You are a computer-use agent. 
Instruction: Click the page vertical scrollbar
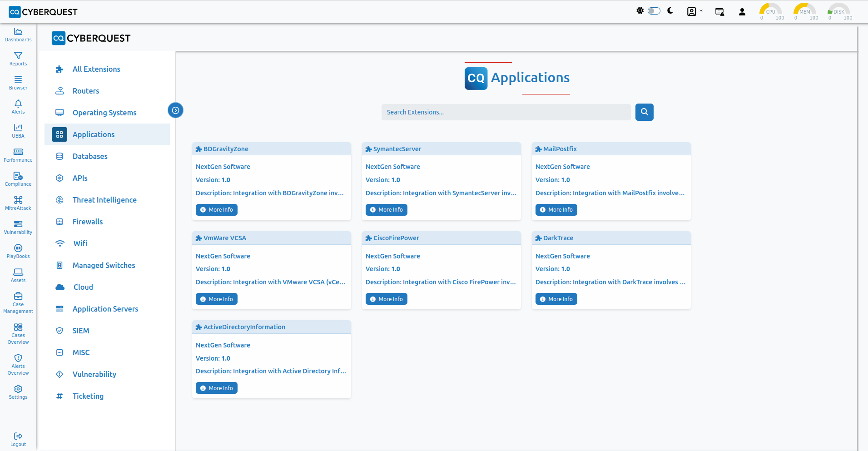(858, 238)
